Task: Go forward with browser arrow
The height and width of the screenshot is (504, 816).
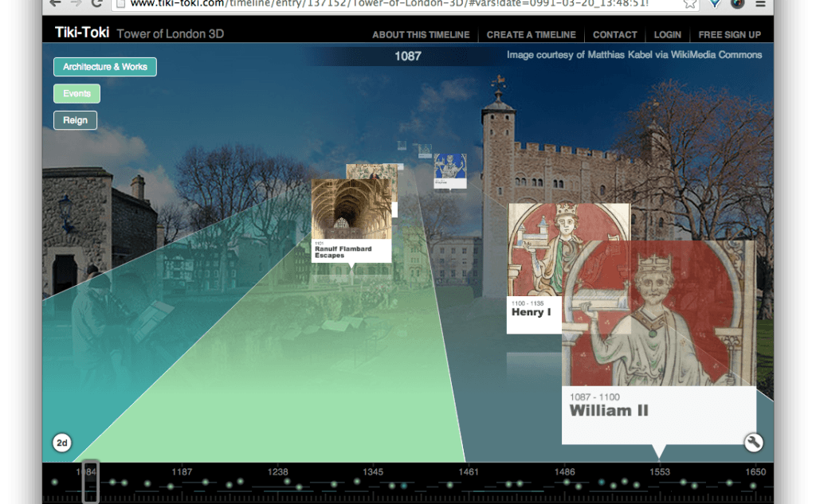Action: point(75,3)
